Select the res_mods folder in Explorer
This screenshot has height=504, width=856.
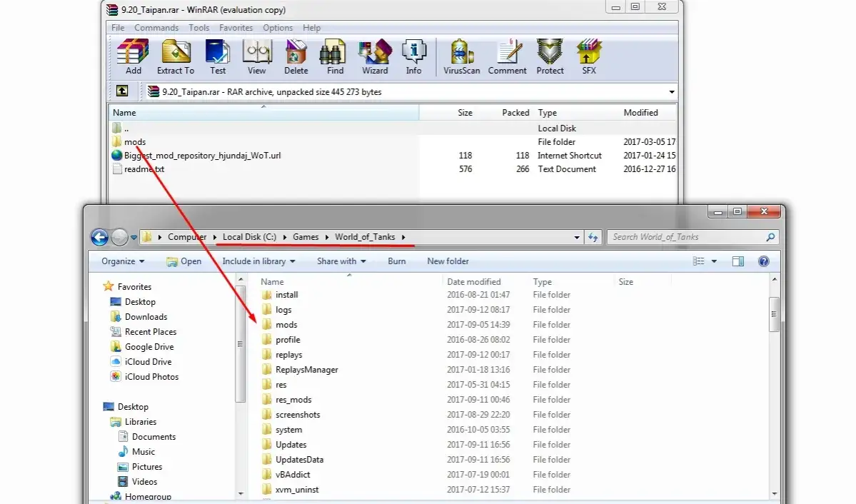pos(293,400)
